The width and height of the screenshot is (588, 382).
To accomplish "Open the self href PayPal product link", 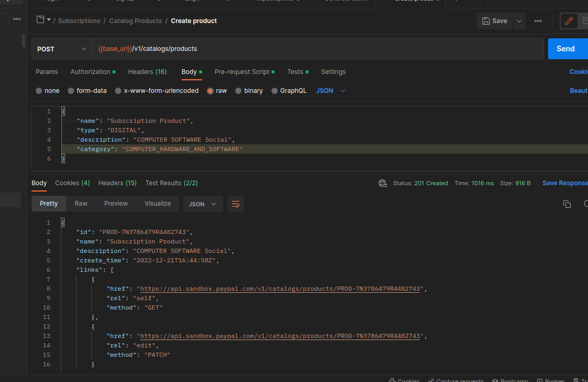I will [x=280, y=289].
